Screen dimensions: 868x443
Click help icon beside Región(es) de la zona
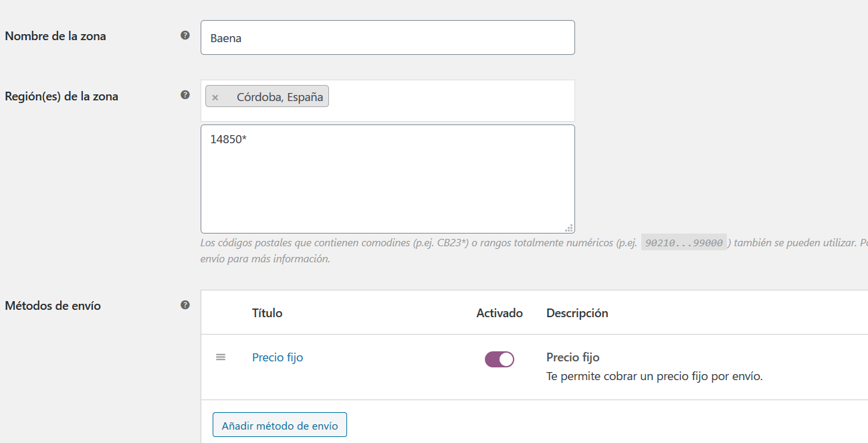[x=185, y=95]
